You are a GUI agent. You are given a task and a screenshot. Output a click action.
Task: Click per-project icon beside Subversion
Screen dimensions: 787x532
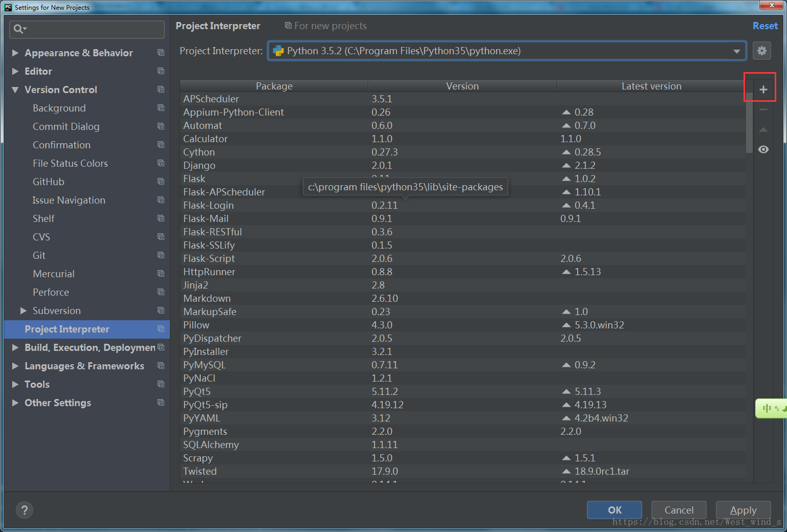(x=161, y=311)
